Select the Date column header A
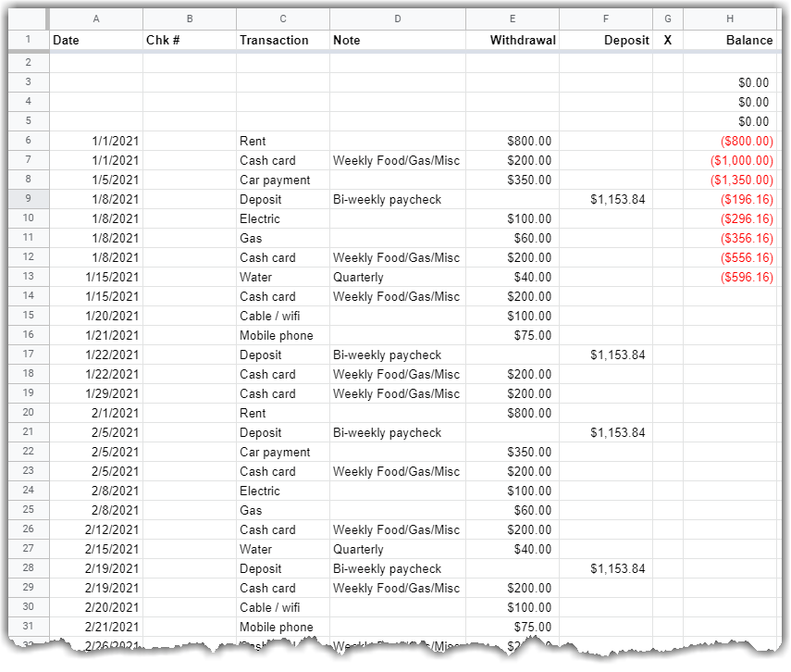 (95, 18)
